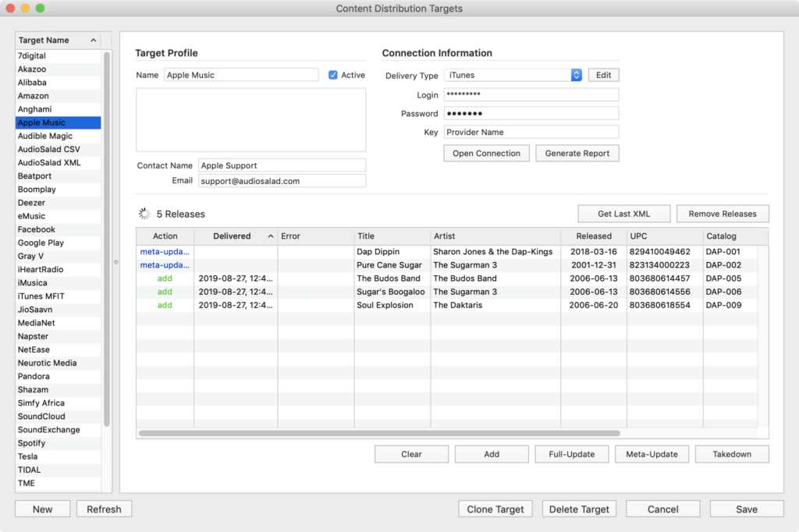Click the meta-update action for Dap Dippin

pos(165,252)
